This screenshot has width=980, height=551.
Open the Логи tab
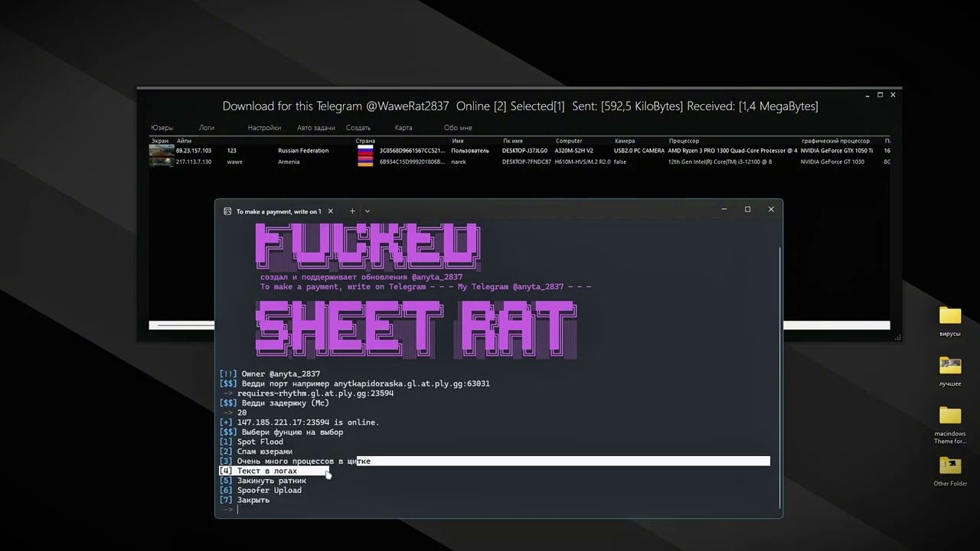tap(207, 128)
